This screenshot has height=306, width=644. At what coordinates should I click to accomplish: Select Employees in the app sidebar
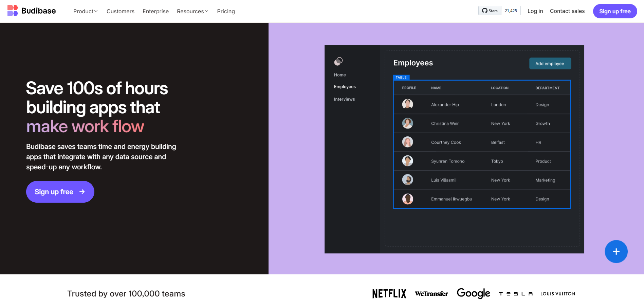coord(345,87)
